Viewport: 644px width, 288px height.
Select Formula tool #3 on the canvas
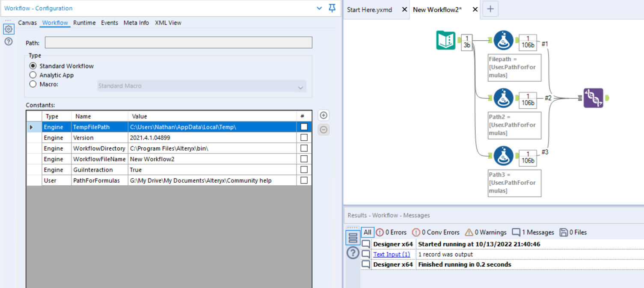(503, 155)
